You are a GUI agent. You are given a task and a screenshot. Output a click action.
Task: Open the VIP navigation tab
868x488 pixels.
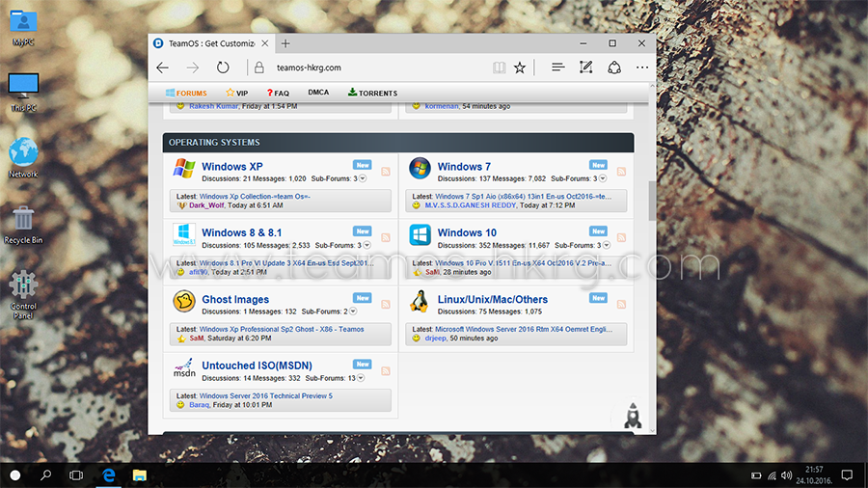click(237, 93)
